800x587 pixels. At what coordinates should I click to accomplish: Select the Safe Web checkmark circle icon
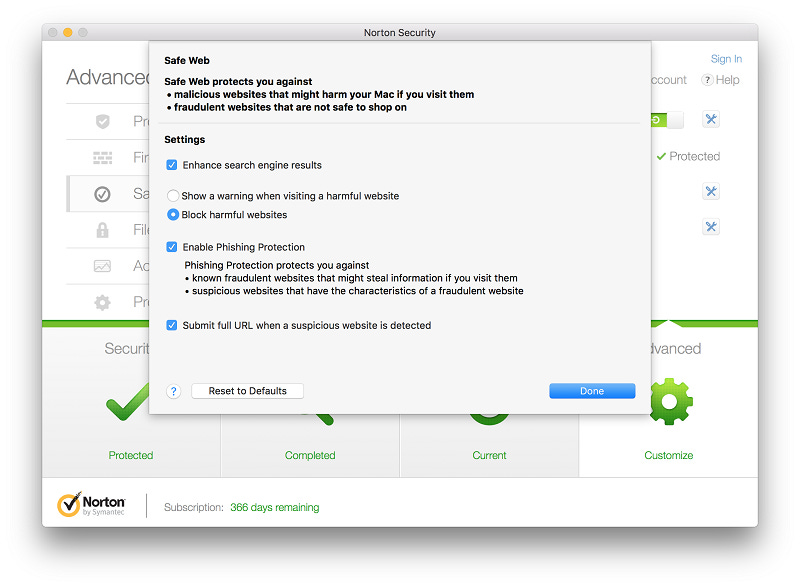tap(102, 194)
